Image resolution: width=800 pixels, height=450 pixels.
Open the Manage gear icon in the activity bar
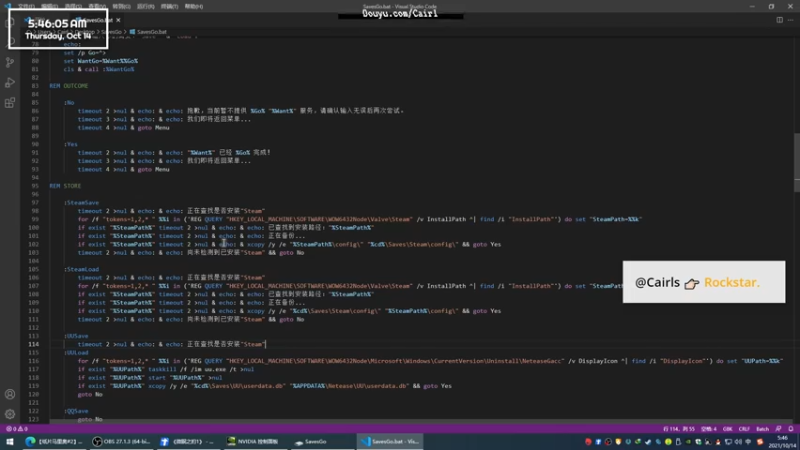point(10,414)
